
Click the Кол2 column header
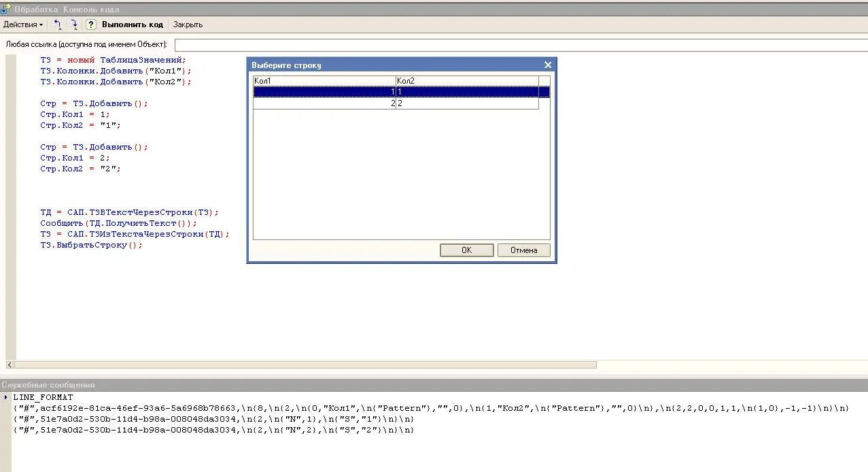(x=467, y=81)
